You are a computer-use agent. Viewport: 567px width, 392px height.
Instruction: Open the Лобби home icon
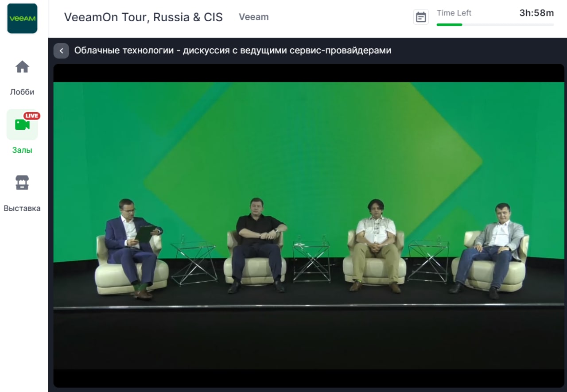[22, 67]
